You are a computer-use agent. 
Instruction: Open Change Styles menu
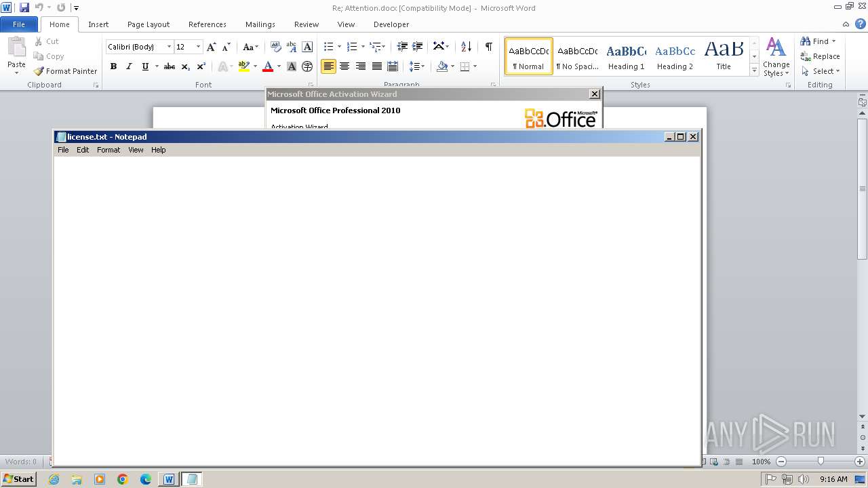[x=776, y=58]
